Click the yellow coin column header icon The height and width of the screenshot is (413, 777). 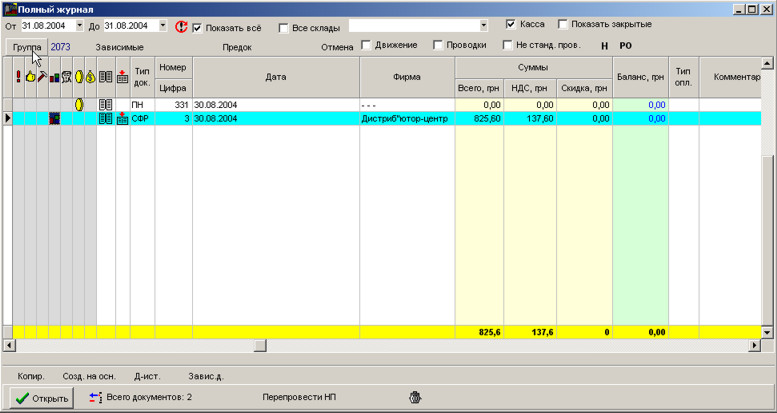(x=79, y=76)
